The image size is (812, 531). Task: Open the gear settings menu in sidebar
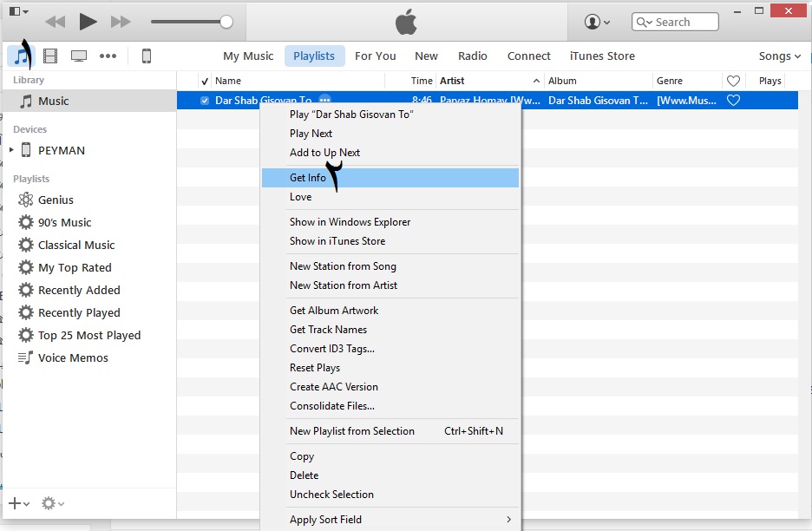[52, 503]
